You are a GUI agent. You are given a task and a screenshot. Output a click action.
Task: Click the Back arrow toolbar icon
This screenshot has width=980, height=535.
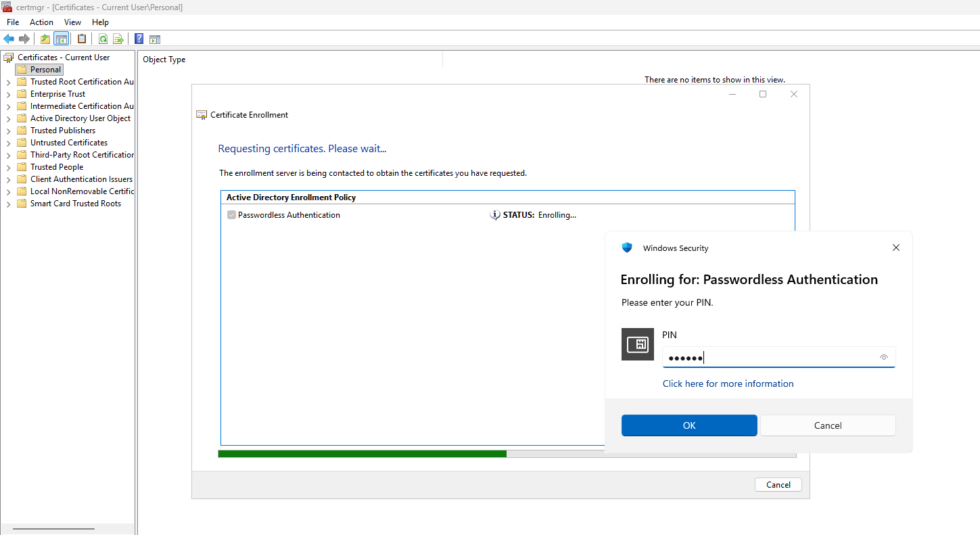pos(9,39)
